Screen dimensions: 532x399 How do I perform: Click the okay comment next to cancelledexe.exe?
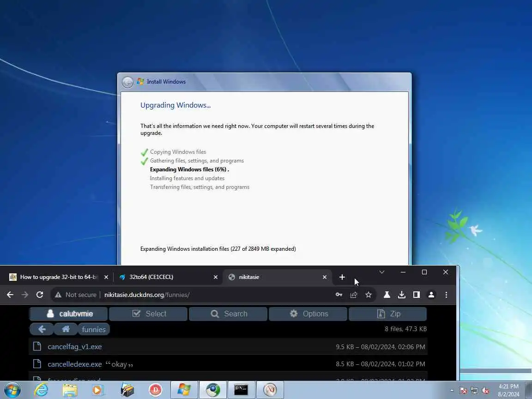pyautogui.click(x=119, y=364)
